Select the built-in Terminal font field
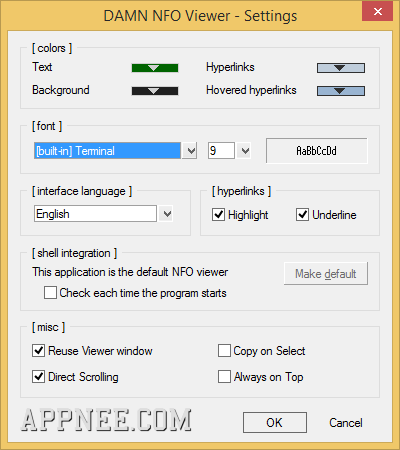Screen dimensions: 400x450 (x=107, y=151)
